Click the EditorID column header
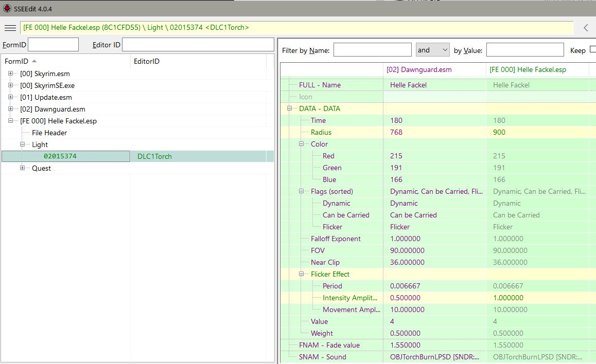 tap(147, 61)
